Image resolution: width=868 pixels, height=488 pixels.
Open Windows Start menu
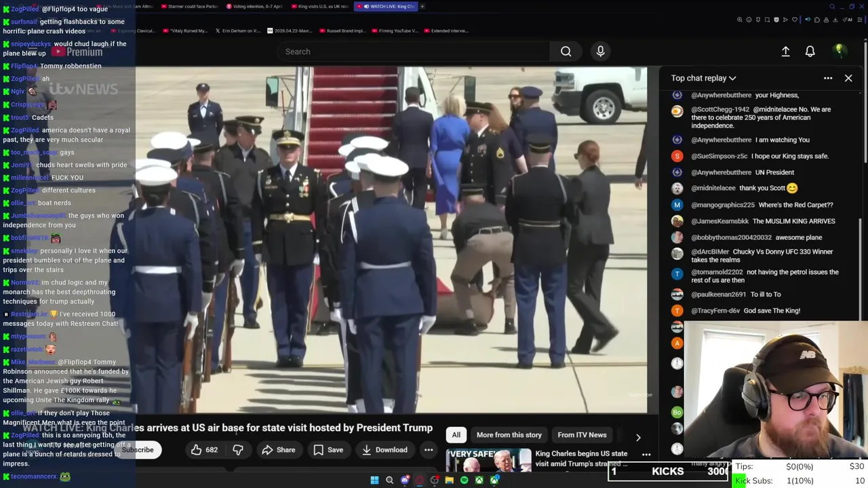[x=374, y=481]
